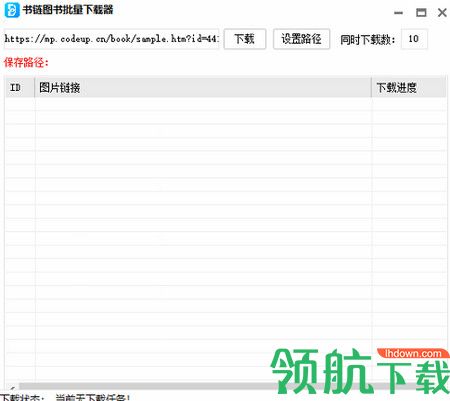Click the app logo icon in title bar
Image resolution: width=450 pixels, height=401 pixels.
pyautogui.click(x=11, y=10)
